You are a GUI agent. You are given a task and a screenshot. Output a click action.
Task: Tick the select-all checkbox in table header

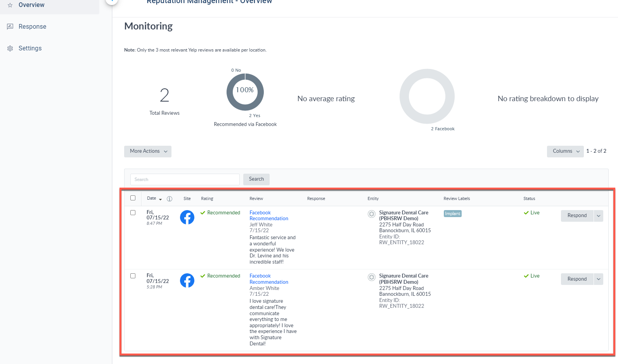tap(133, 198)
